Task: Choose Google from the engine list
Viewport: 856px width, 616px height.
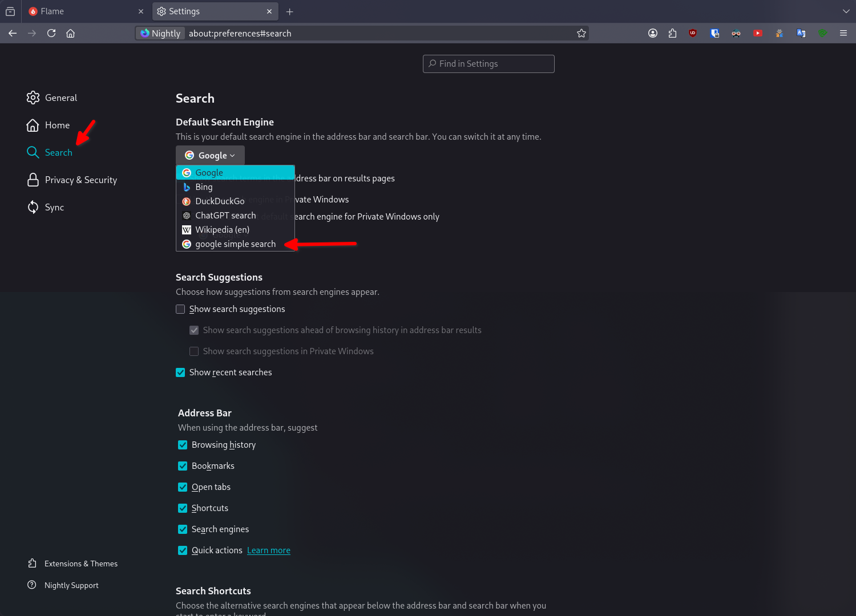Action: 235,173
